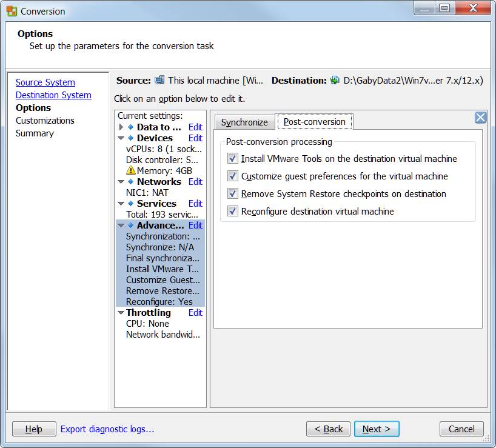496x448 pixels.
Task: Click the blue diamond beside Services
Action: [x=130, y=204]
